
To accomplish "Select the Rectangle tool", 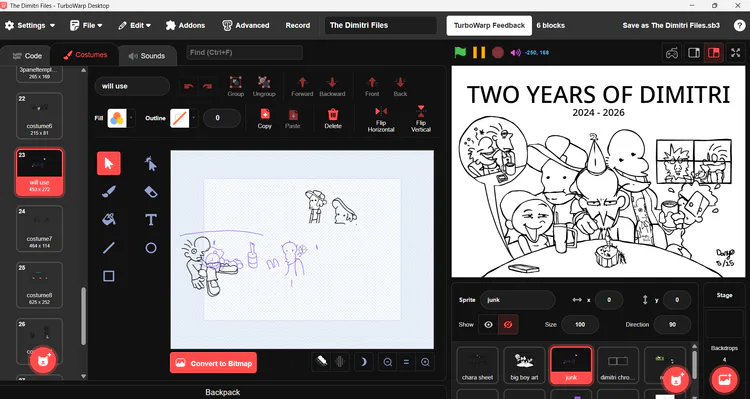I will pos(109,276).
